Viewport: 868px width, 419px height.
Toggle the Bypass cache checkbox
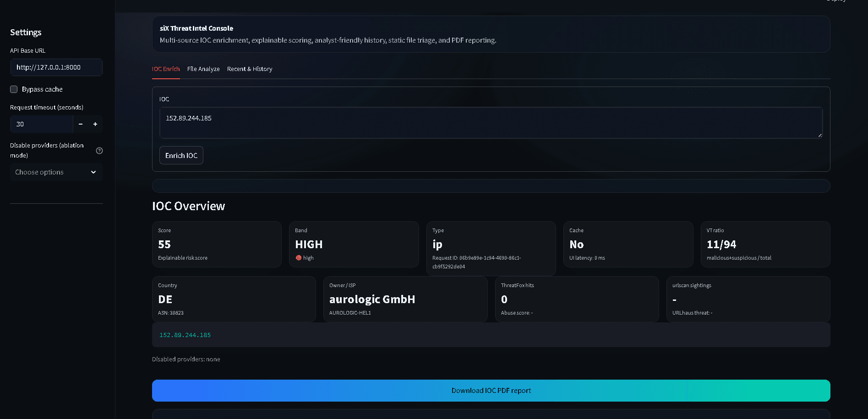click(x=14, y=89)
